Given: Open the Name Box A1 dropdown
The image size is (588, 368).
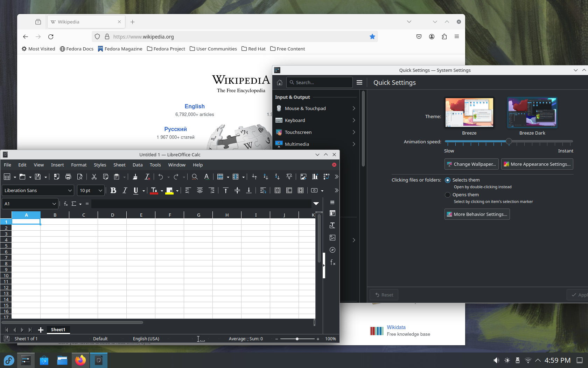Looking at the screenshot, I should (x=54, y=204).
